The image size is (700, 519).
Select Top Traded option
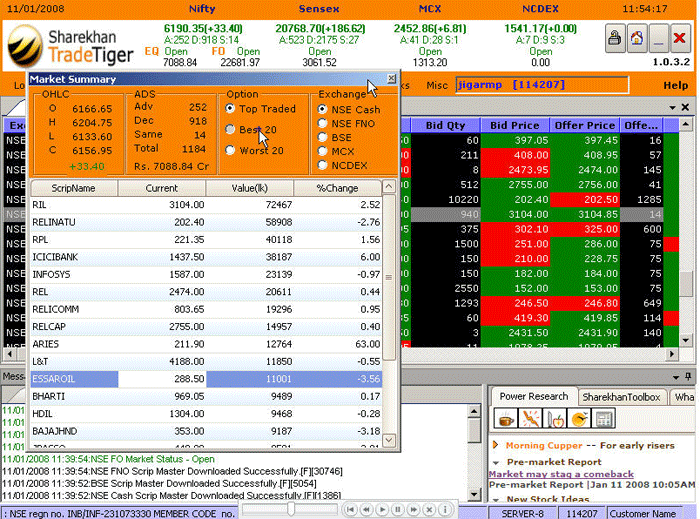tap(230, 108)
